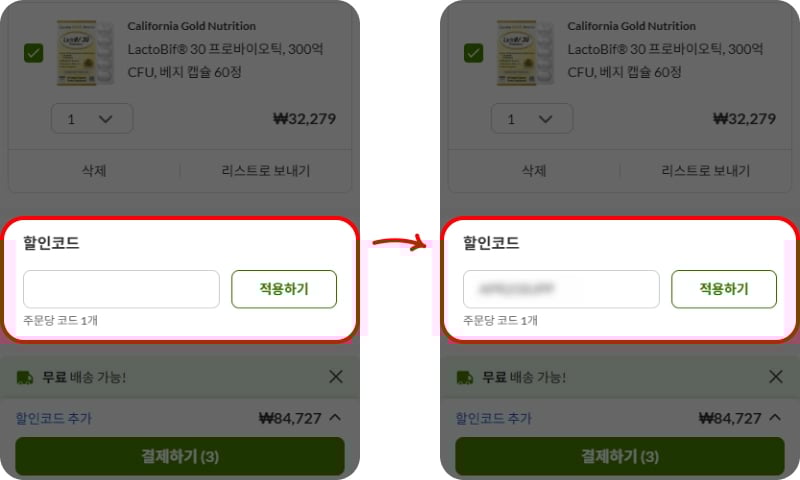Open quantity dropdown in left cart
Viewport: 800px width, 480px height.
(x=92, y=119)
